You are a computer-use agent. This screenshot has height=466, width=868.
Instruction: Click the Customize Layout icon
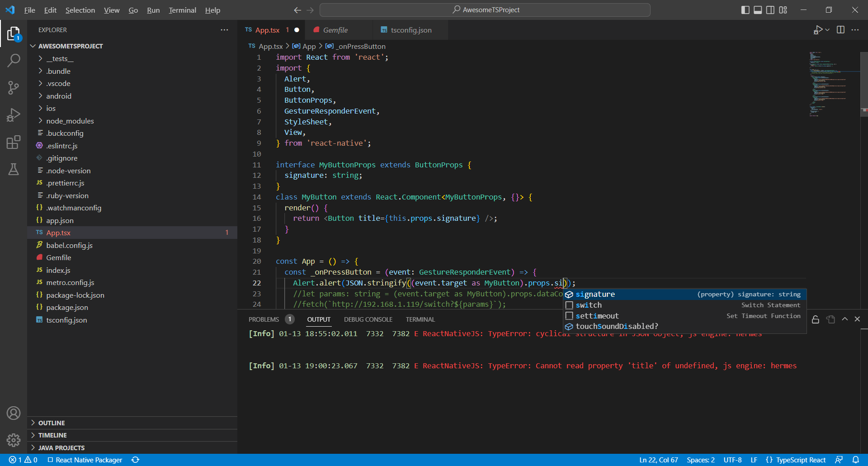coord(783,10)
